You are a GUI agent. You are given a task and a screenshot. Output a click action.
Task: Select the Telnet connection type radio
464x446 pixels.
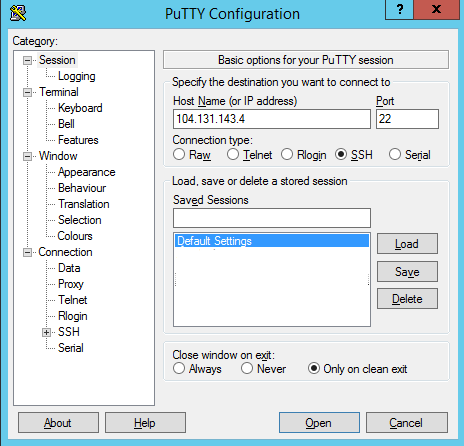coord(233,154)
